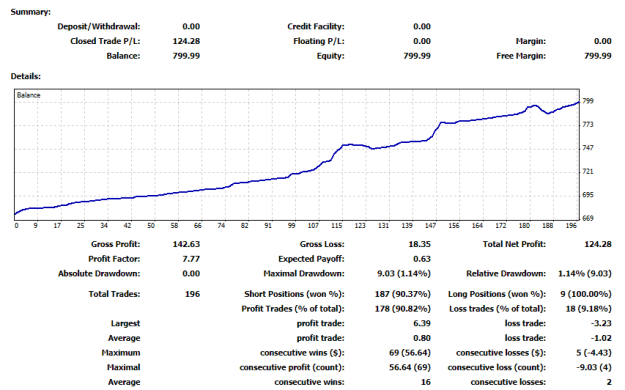Click the Maximum row label
This screenshot has width=625, height=390.
(121, 353)
